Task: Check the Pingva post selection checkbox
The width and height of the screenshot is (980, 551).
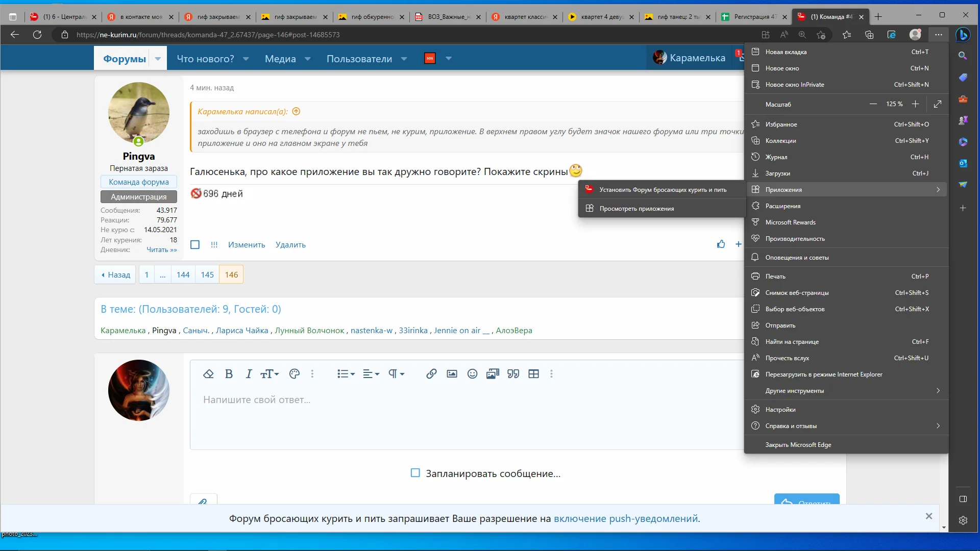Action: click(195, 245)
